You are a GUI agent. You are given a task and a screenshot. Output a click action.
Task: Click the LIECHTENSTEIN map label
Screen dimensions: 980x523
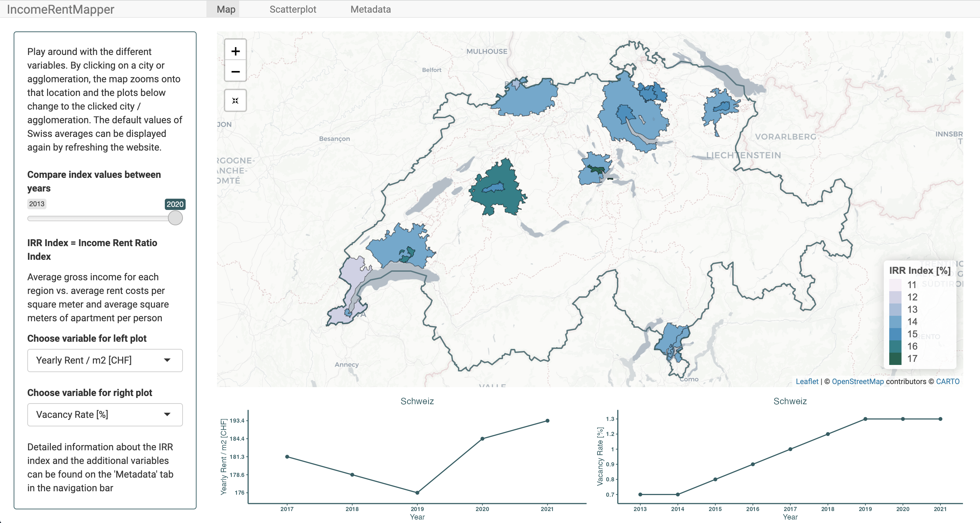pyautogui.click(x=744, y=155)
